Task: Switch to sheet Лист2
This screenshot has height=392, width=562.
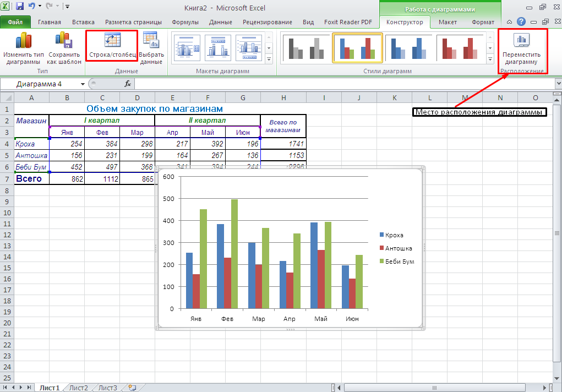Action: pos(78,388)
